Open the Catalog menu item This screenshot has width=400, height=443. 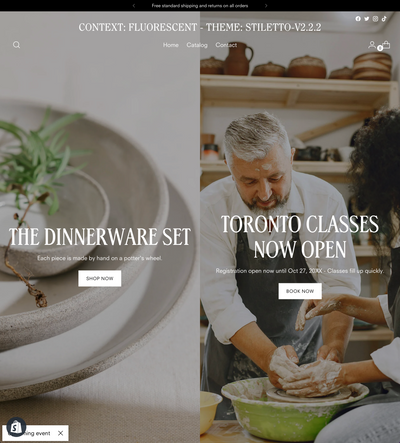tap(197, 45)
